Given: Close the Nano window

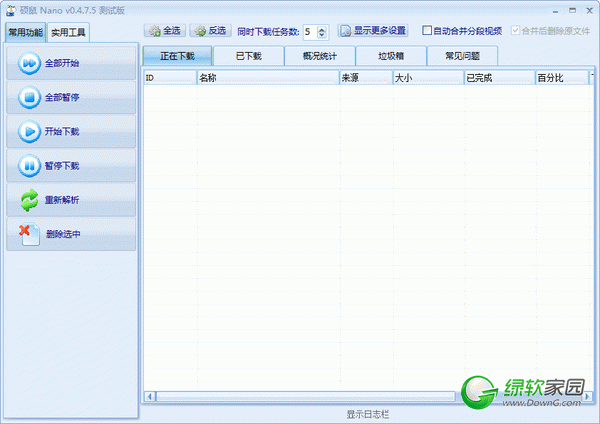Looking at the screenshot, I should pos(590,10).
